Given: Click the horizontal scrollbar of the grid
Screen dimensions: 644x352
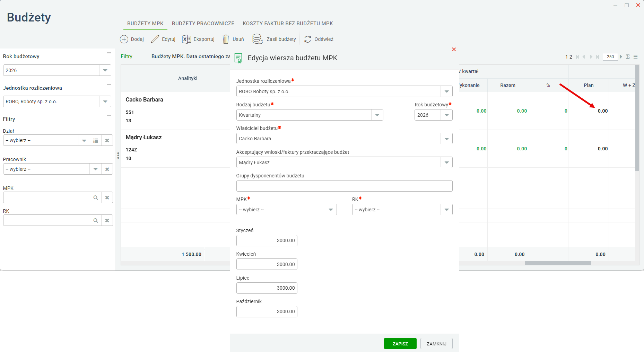Looking at the screenshot, I should click(x=558, y=263).
